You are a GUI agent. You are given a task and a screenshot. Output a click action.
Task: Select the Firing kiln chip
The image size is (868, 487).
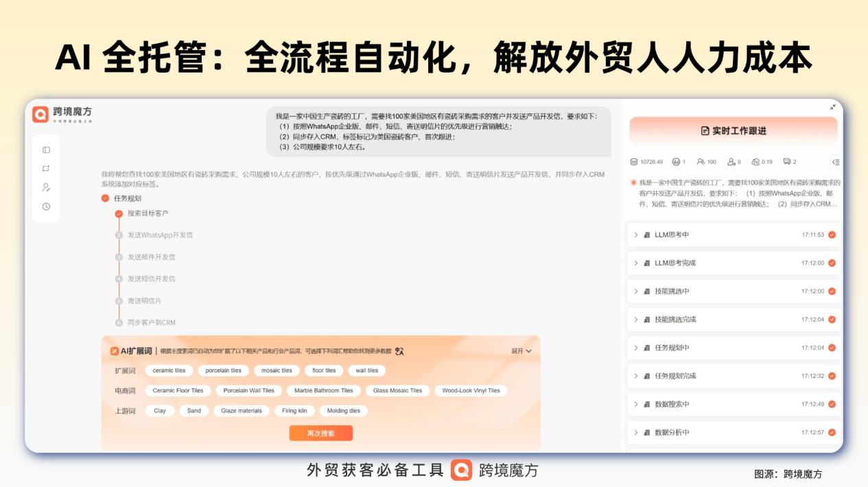pyautogui.click(x=294, y=411)
